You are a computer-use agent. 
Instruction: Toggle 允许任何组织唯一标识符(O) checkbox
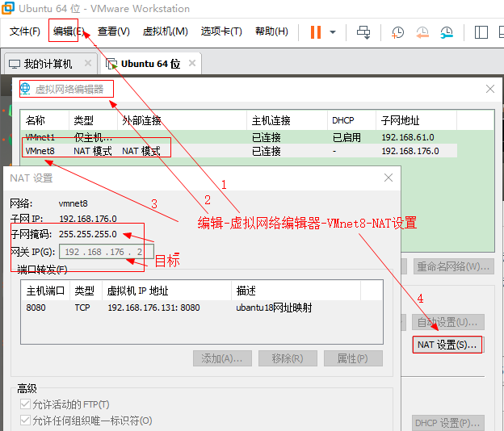(x=25, y=420)
